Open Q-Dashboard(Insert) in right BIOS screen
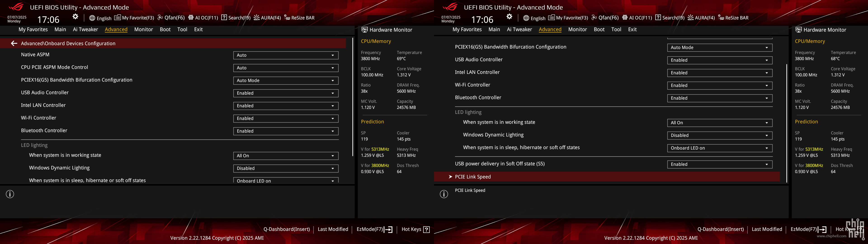868x244 pixels. [x=720, y=229]
